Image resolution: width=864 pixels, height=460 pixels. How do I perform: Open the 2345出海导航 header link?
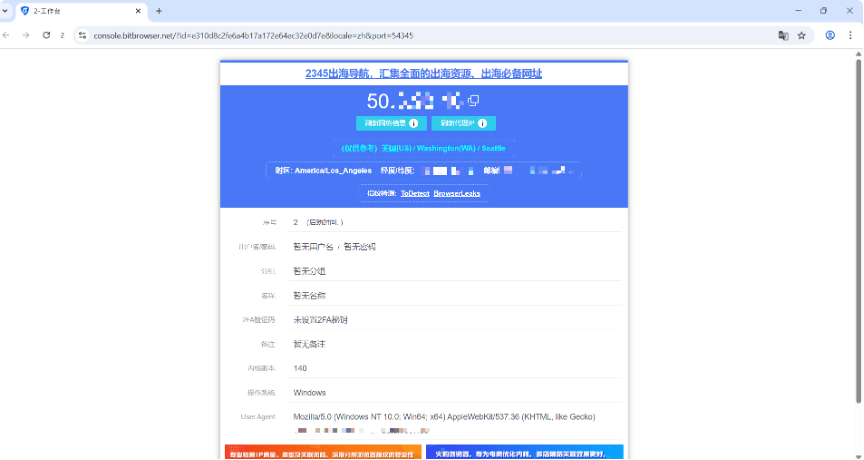pos(423,74)
